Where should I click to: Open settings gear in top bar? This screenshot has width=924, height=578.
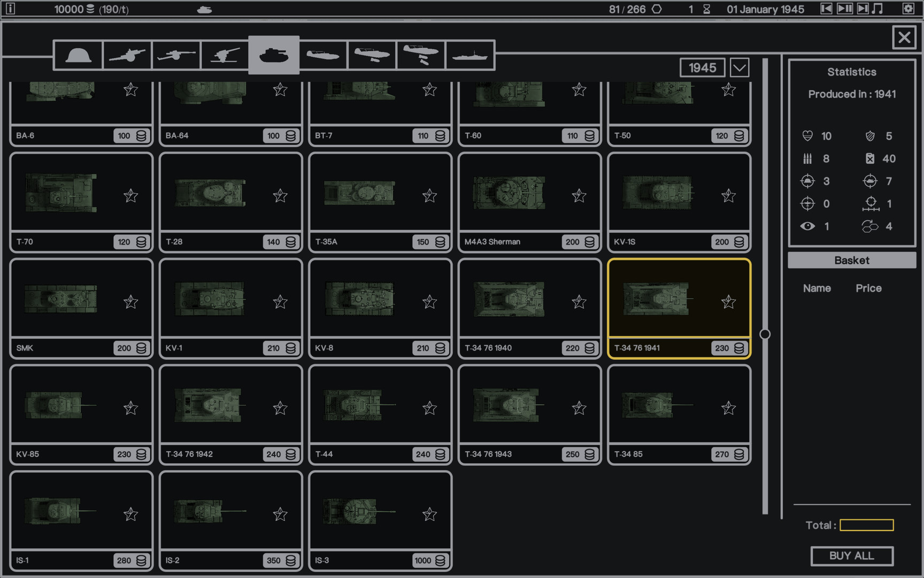(x=908, y=9)
